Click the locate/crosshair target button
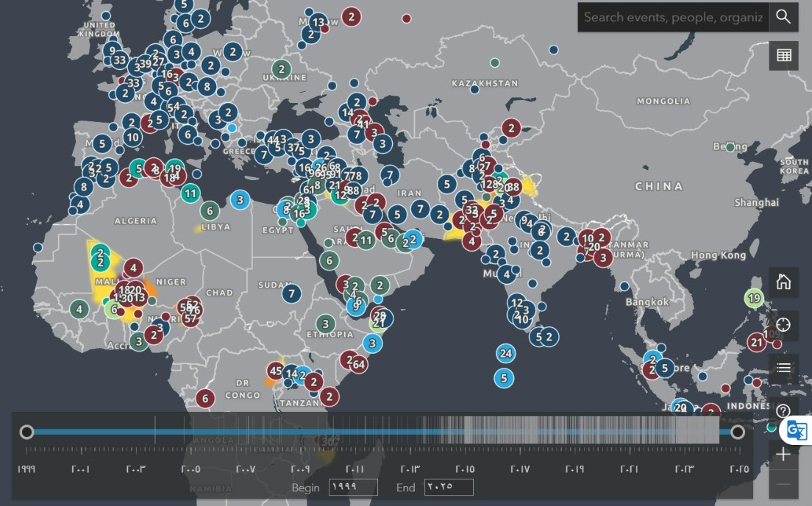The height and width of the screenshot is (506, 812). coord(783,325)
